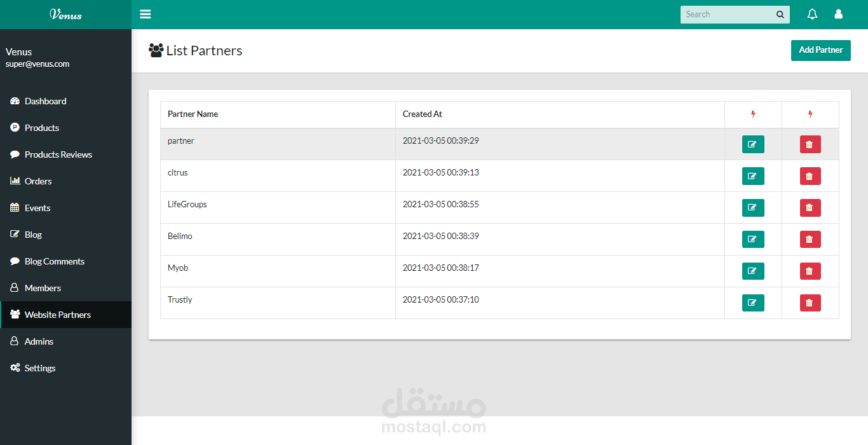This screenshot has width=868, height=445.
Task: Open the Admins page
Action: [65, 341]
